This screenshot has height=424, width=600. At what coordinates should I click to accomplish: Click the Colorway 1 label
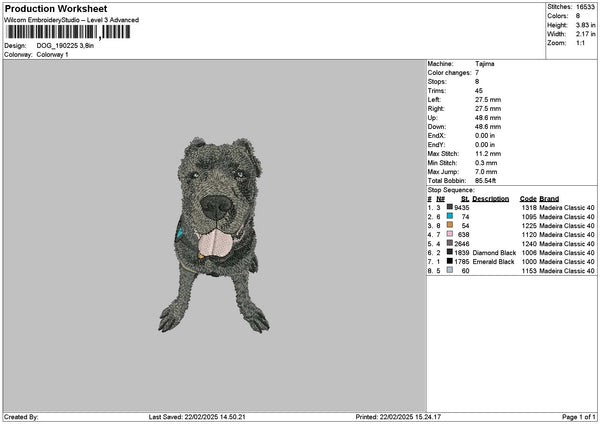[x=52, y=55]
